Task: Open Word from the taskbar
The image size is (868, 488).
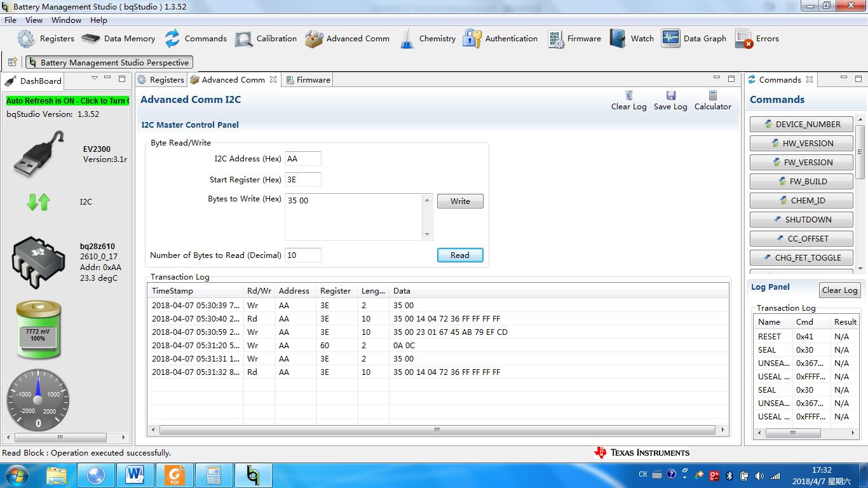Action: [x=135, y=475]
